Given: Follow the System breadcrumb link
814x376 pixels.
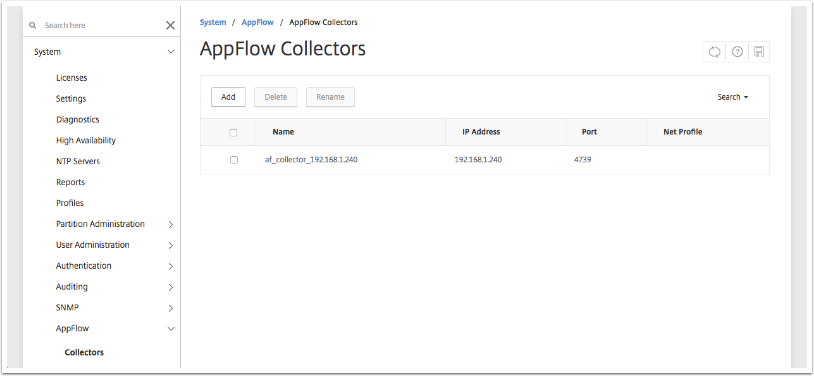Looking at the screenshot, I should click(x=213, y=22).
